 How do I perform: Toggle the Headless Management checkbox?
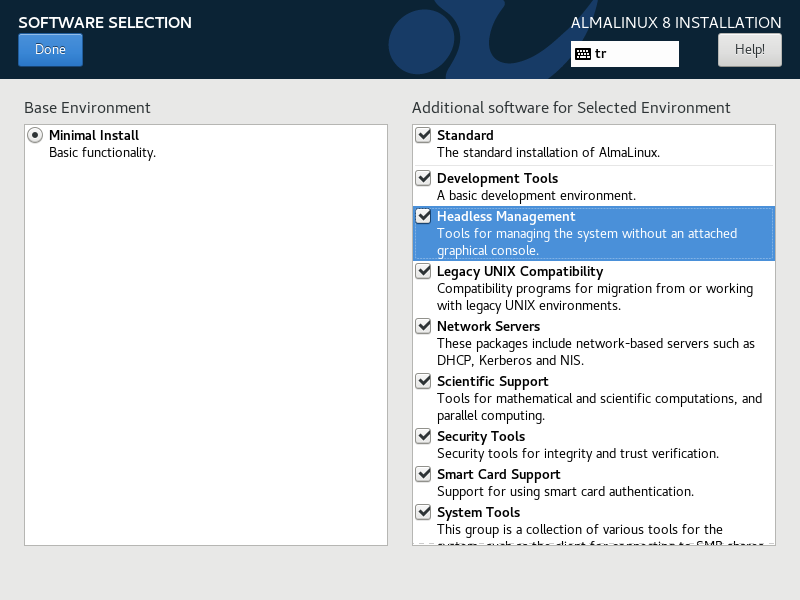pos(423,216)
